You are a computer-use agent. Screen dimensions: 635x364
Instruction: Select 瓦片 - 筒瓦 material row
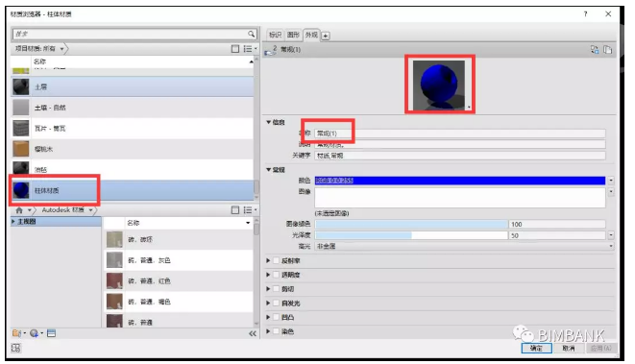tap(132, 129)
